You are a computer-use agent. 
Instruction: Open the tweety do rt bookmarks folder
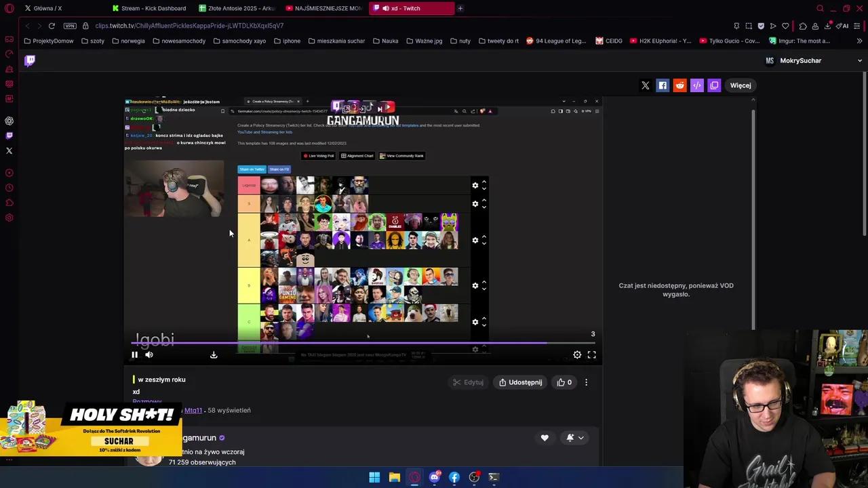(x=498, y=41)
